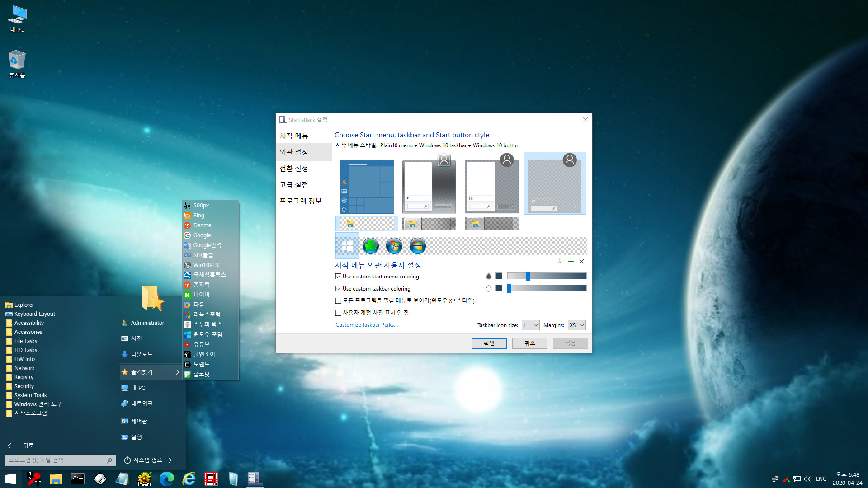Image resolution: width=868 pixels, height=488 pixels.
Task: Click the network tray icon
Action: click(797, 479)
